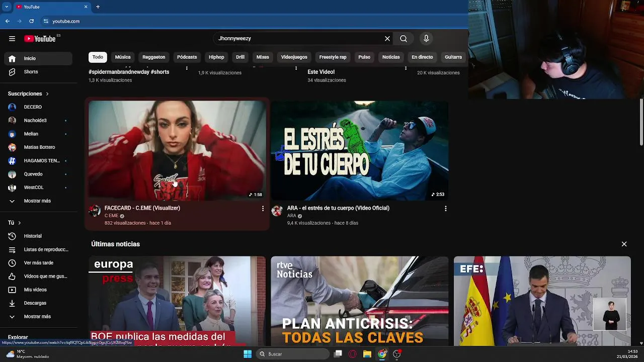Open the Suscripciones section chevron
644x362 pixels.
(x=47, y=94)
